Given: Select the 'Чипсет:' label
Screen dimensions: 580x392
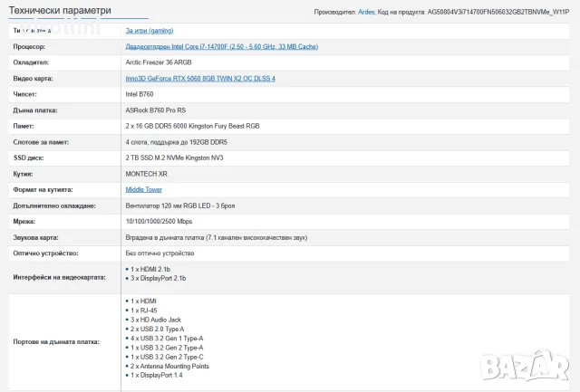Looking at the screenshot, I should pyautogui.click(x=25, y=94).
